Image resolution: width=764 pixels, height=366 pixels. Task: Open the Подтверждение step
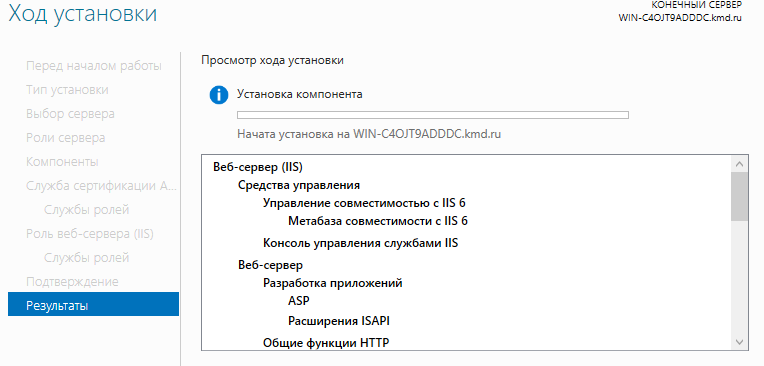pyautogui.click(x=72, y=282)
